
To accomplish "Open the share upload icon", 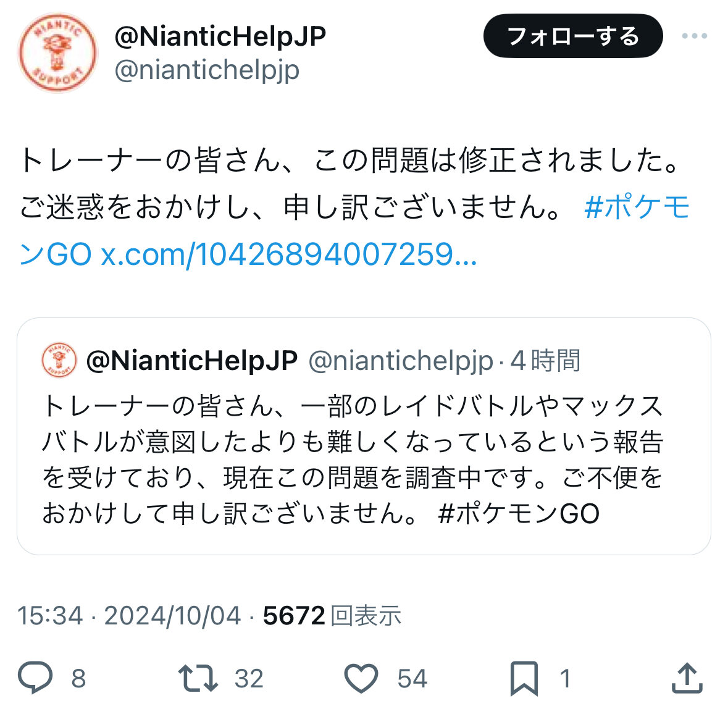I will coord(687,678).
